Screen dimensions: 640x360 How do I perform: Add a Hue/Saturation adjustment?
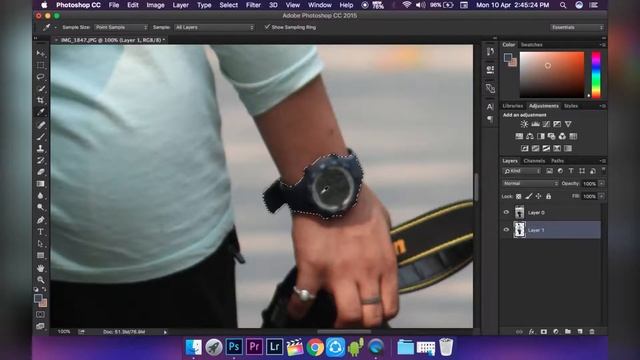tap(519, 136)
